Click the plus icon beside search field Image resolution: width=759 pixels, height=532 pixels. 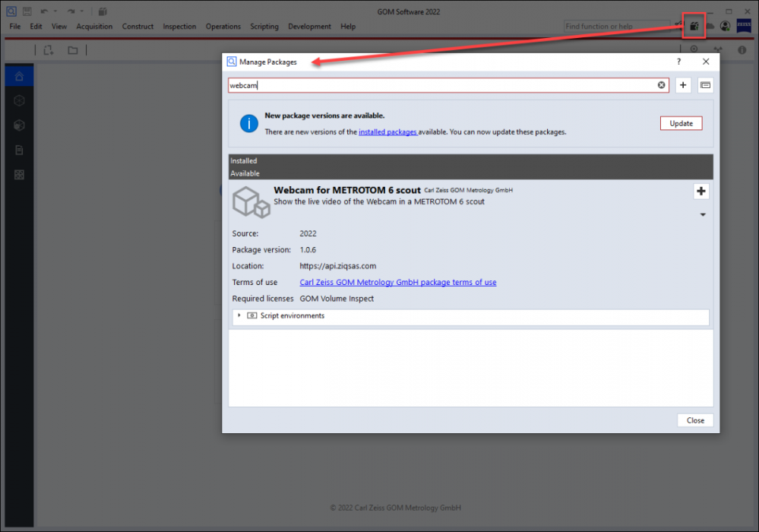(683, 86)
